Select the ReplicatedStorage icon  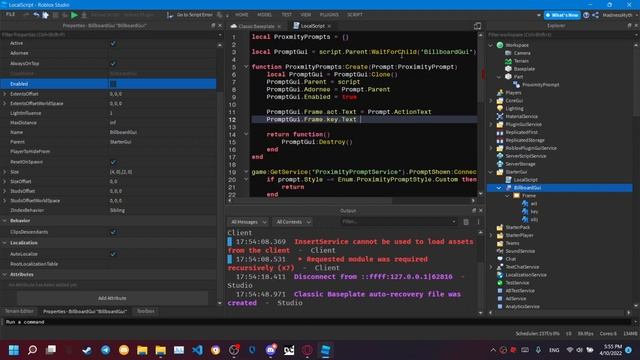500,140
